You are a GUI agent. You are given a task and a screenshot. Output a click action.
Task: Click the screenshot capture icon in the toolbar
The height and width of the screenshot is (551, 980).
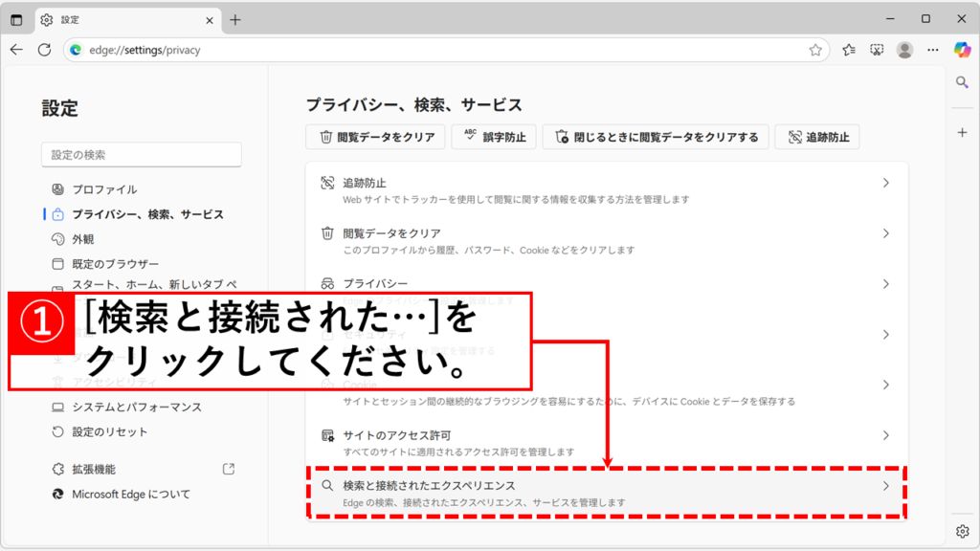[877, 50]
